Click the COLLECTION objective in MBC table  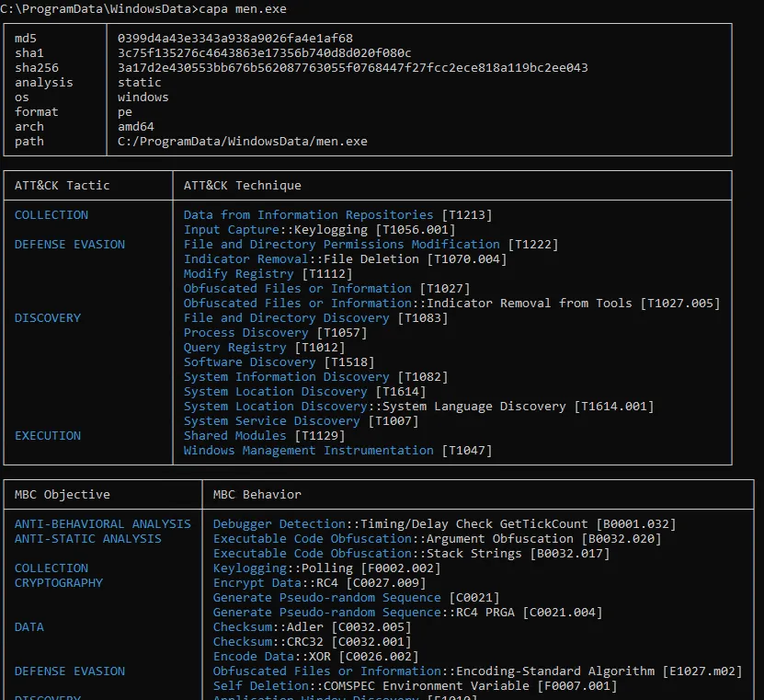51,568
